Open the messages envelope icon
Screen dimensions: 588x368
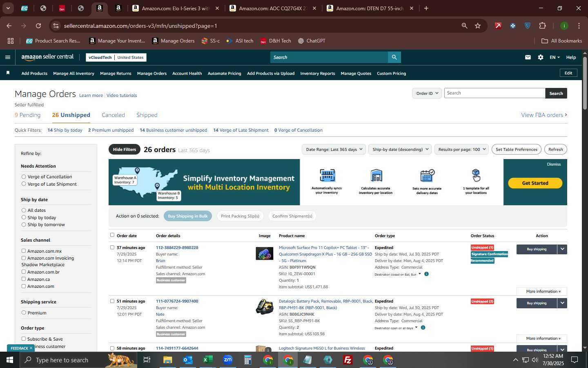coord(528,57)
